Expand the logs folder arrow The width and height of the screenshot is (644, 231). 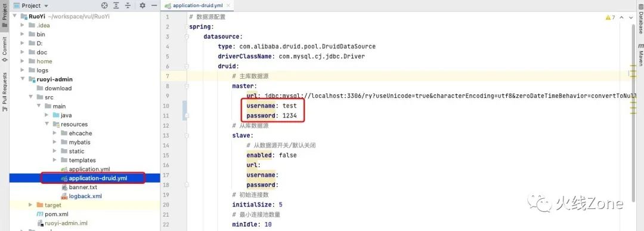tap(23, 70)
